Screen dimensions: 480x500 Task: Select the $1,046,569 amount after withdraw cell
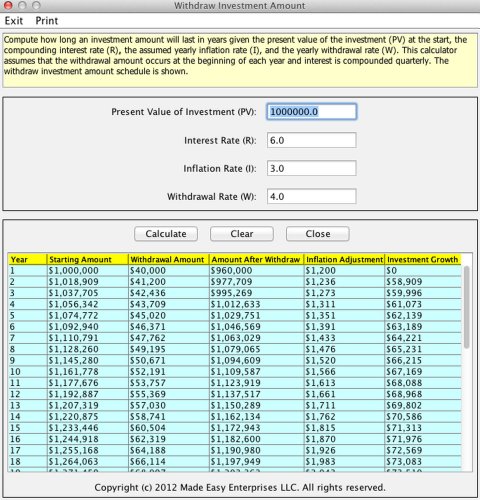click(257, 327)
